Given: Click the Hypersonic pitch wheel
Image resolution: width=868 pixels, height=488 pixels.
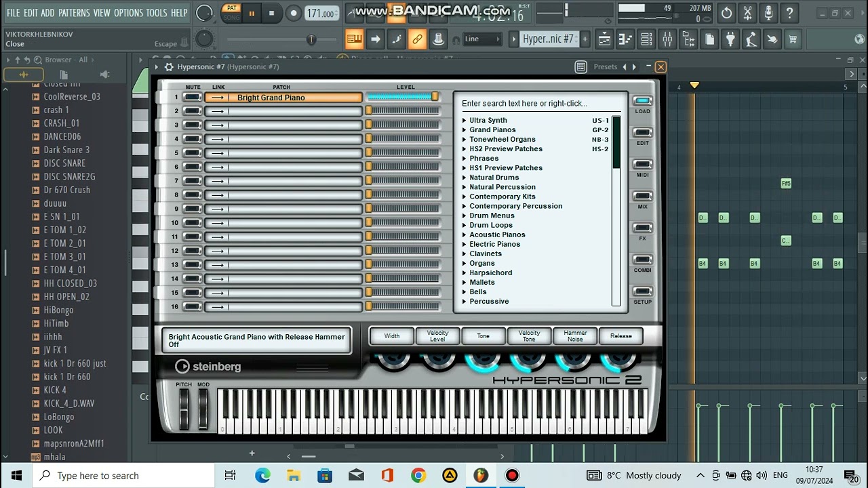Looking at the screenshot, I should tap(184, 409).
